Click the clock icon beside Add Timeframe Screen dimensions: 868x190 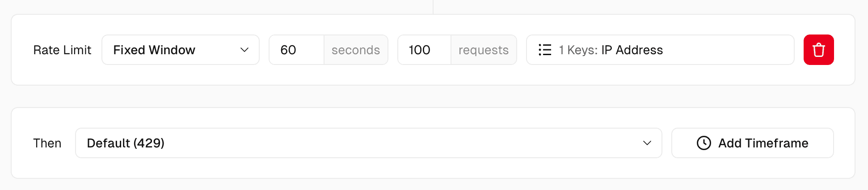[704, 143]
